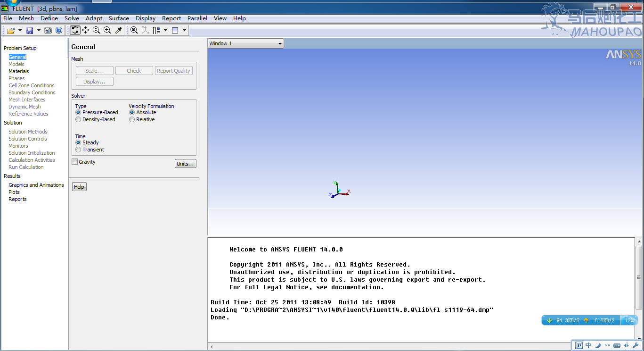Select Density-Based solver type
The image size is (644, 351).
pyautogui.click(x=96, y=119)
